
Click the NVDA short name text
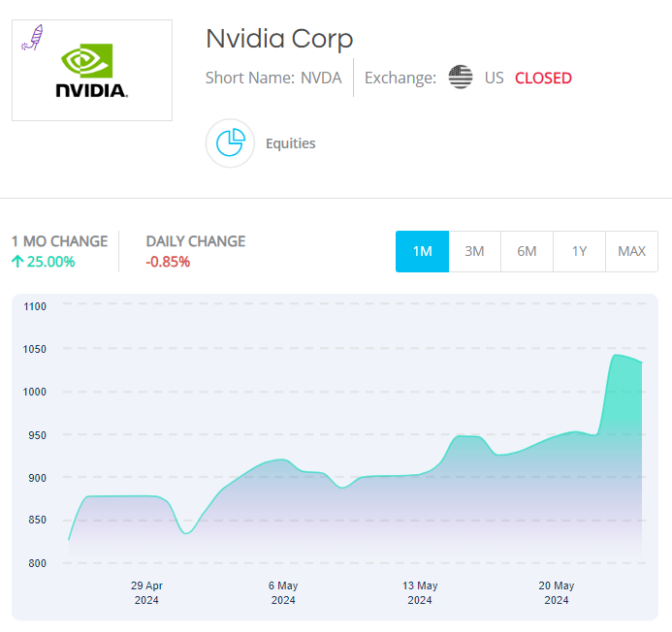tap(322, 78)
